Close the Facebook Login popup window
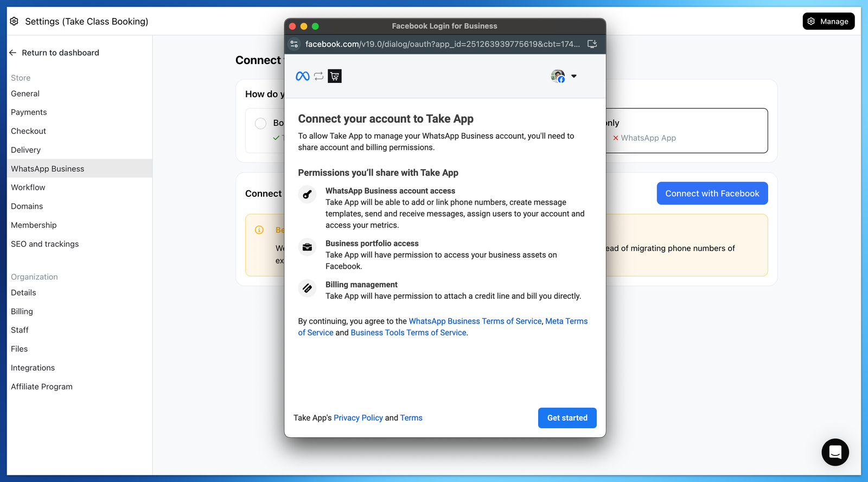The image size is (868, 482). point(292,26)
